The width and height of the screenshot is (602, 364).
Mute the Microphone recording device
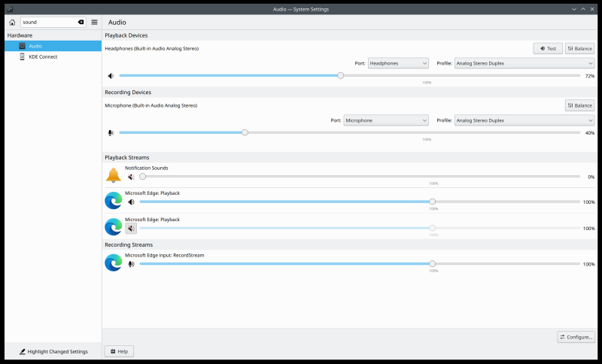tap(111, 133)
